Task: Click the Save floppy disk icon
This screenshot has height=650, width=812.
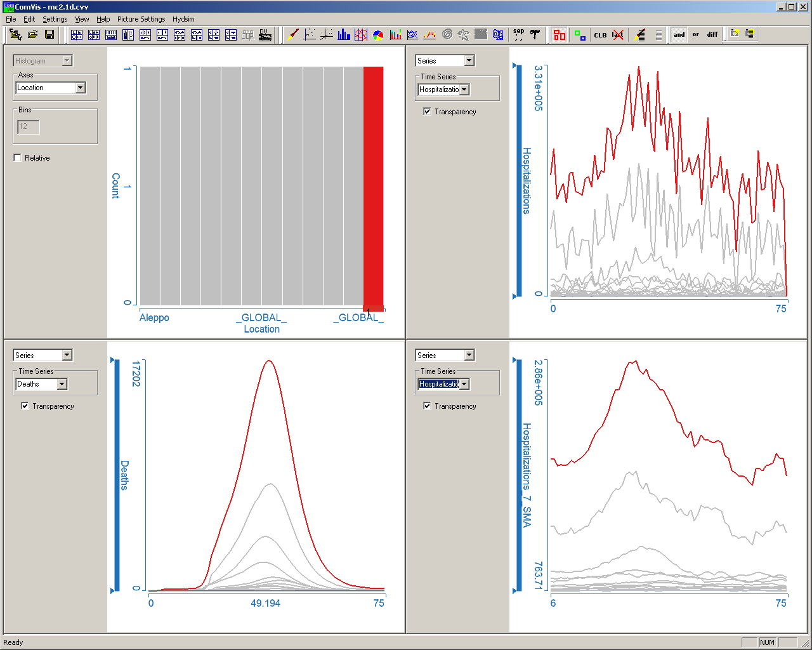Action: click(x=49, y=35)
